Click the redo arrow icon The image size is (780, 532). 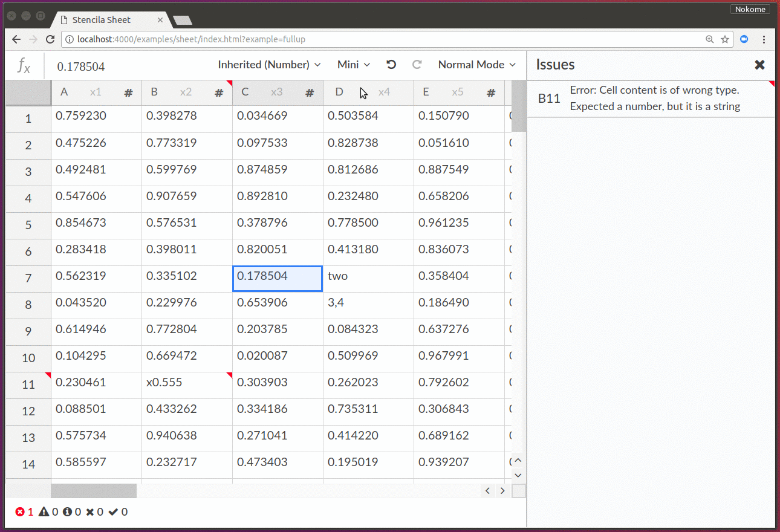click(x=417, y=65)
